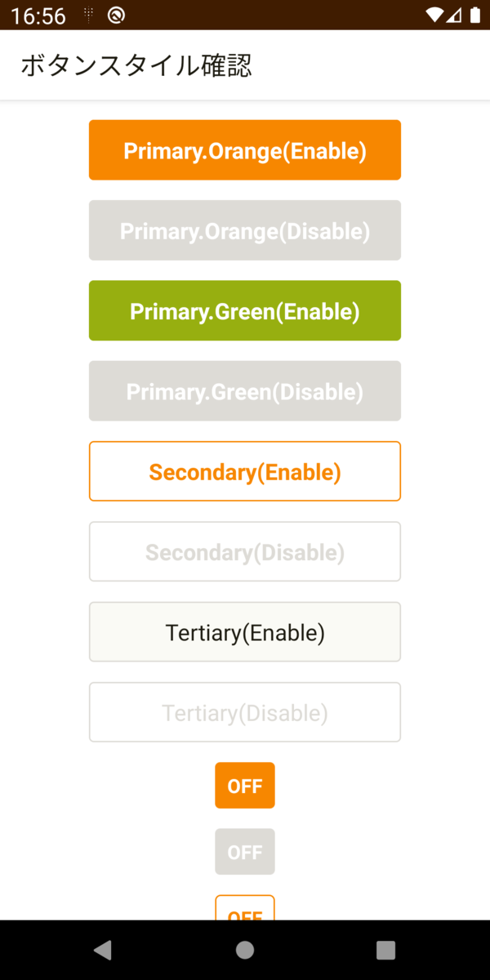Open recent apps with square button
This screenshot has width=490, height=980.
pyautogui.click(x=385, y=950)
